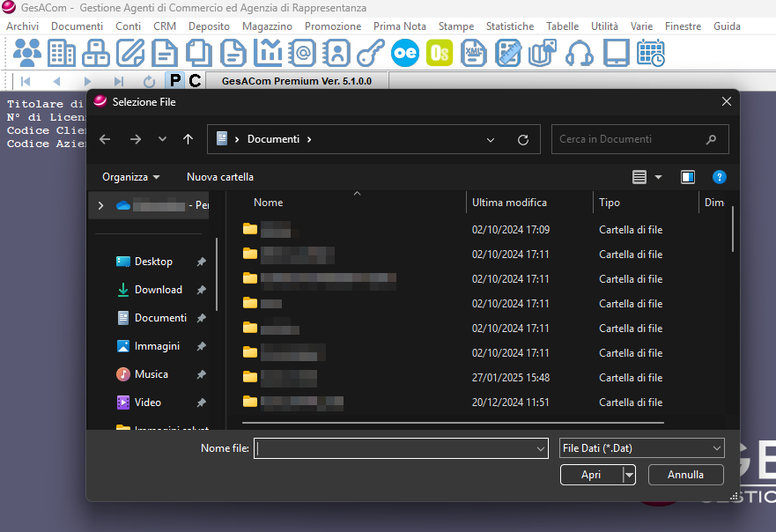The height and width of the screenshot is (532, 776).
Task: Click the file list vertical scrollbar
Action: [733, 229]
